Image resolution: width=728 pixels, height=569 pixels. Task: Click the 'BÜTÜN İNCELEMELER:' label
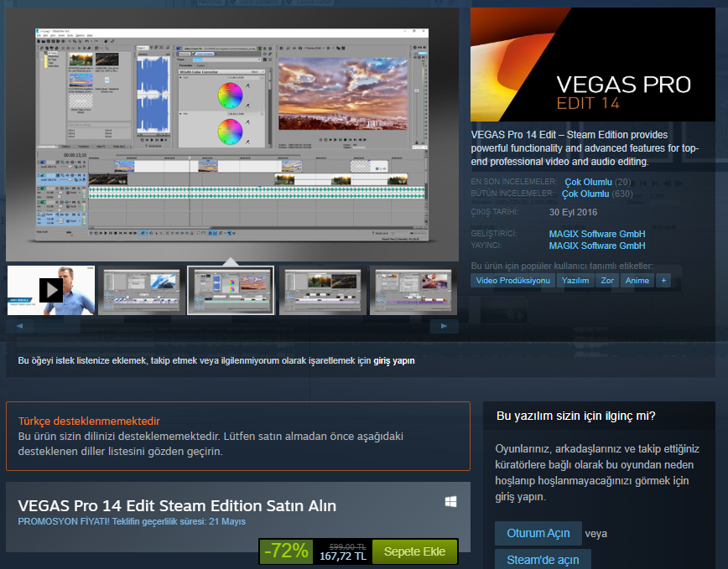[512, 194]
